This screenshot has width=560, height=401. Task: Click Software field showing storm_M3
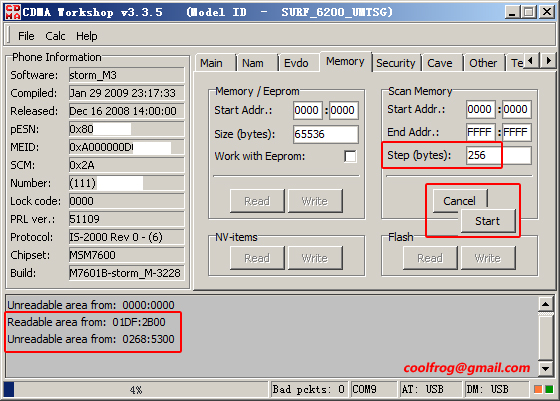pyautogui.click(x=126, y=75)
